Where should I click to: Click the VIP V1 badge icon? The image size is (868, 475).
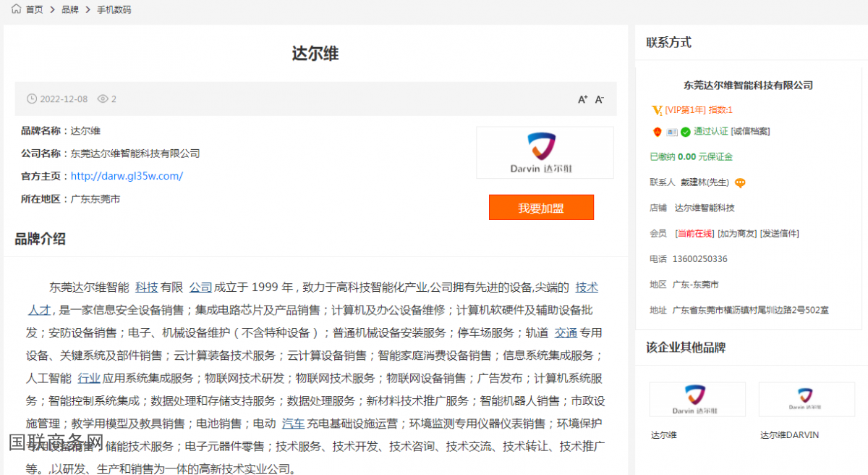657,110
